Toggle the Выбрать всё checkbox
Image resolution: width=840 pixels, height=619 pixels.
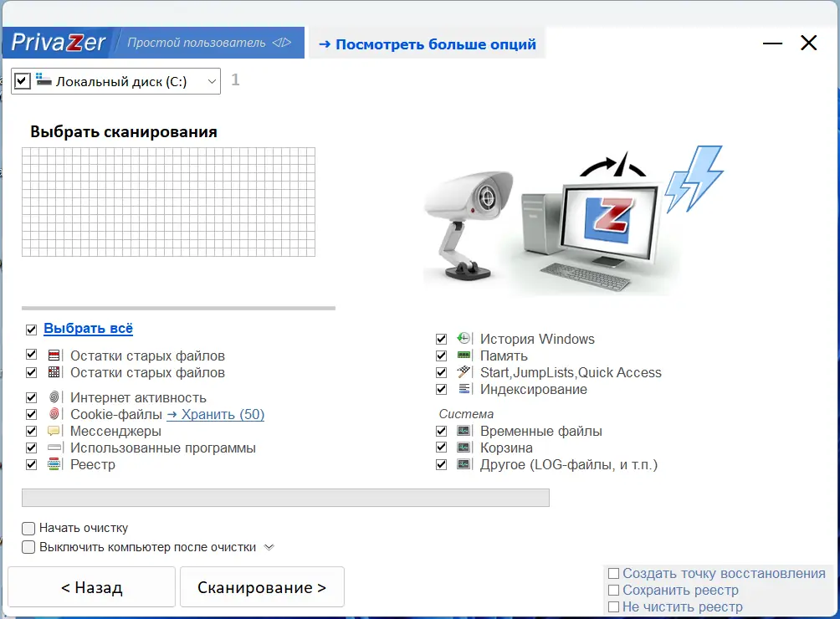[x=31, y=330]
